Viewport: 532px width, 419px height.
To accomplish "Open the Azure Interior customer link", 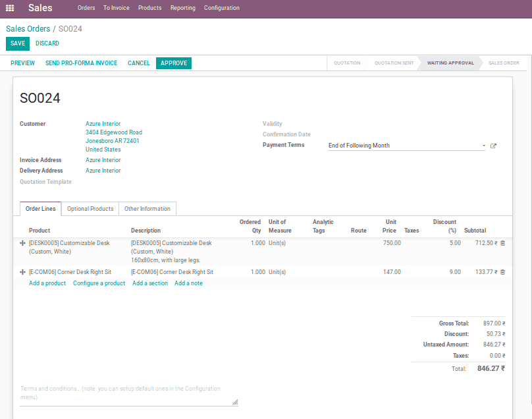I will tap(103, 124).
